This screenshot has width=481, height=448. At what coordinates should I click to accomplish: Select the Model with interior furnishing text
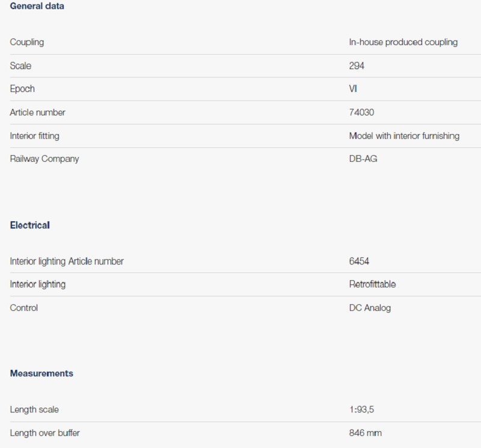(x=404, y=136)
